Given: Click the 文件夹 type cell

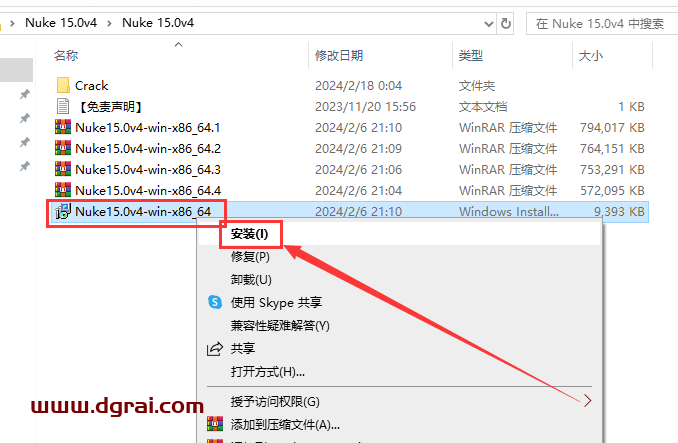Looking at the screenshot, I should pos(477,86).
